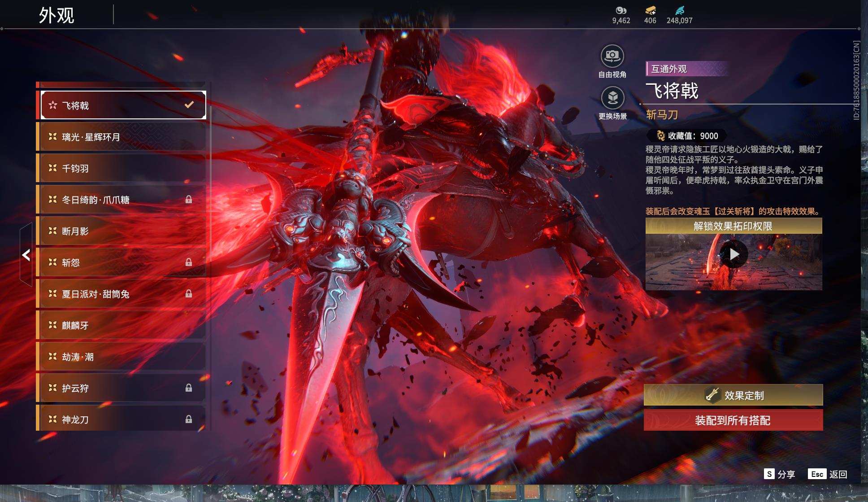
Task: Collapse the side panel with left arrow
Action: tap(26, 255)
